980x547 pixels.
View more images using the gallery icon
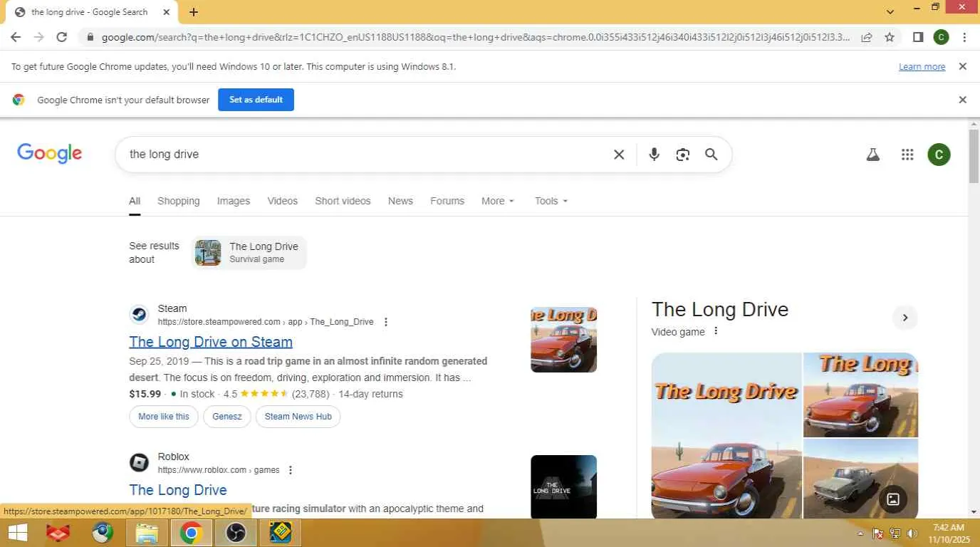click(x=893, y=499)
